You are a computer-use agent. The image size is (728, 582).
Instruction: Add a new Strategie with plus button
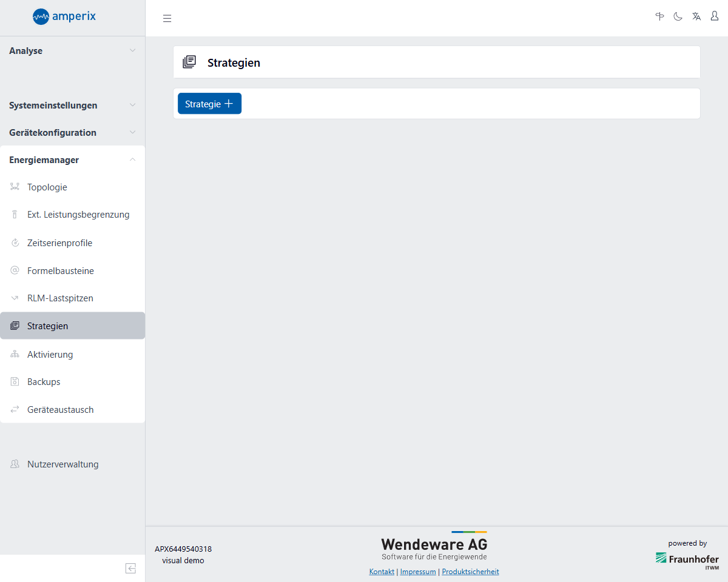click(x=209, y=104)
